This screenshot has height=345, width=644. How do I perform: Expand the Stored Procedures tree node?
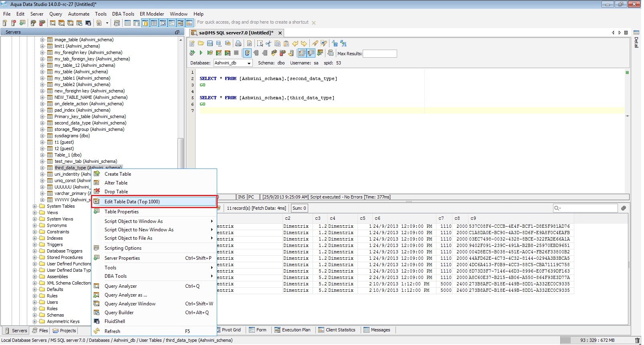35,258
